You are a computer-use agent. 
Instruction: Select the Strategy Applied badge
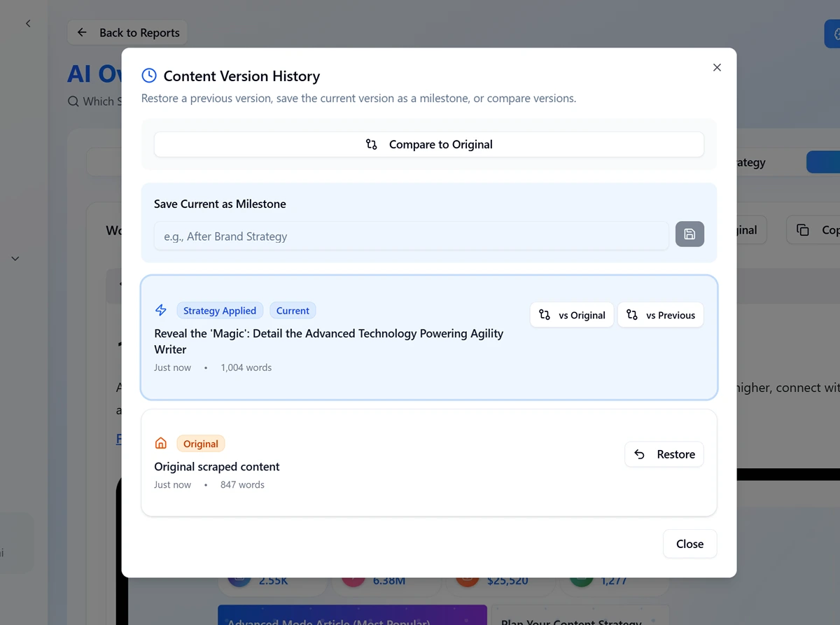[220, 310]
